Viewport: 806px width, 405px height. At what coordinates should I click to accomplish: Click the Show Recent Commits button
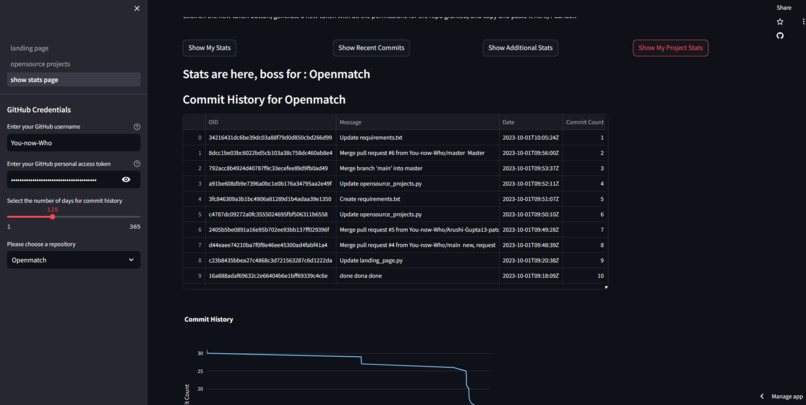371,48
